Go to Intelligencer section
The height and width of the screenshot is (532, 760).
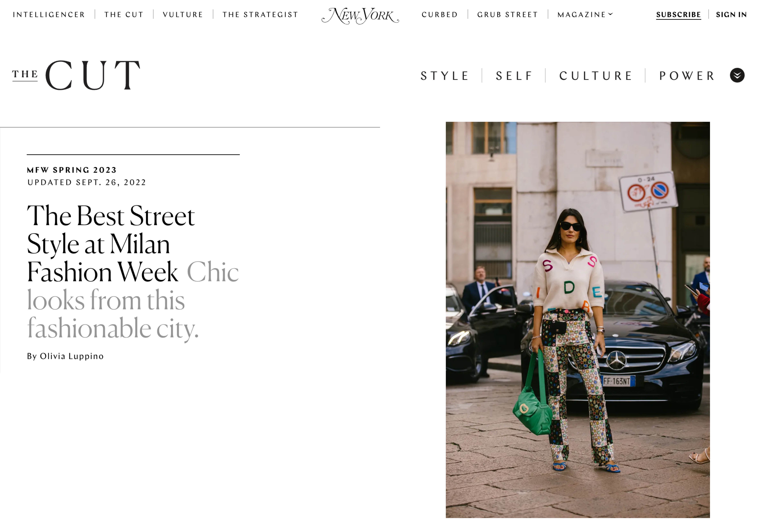coord(49,15)
